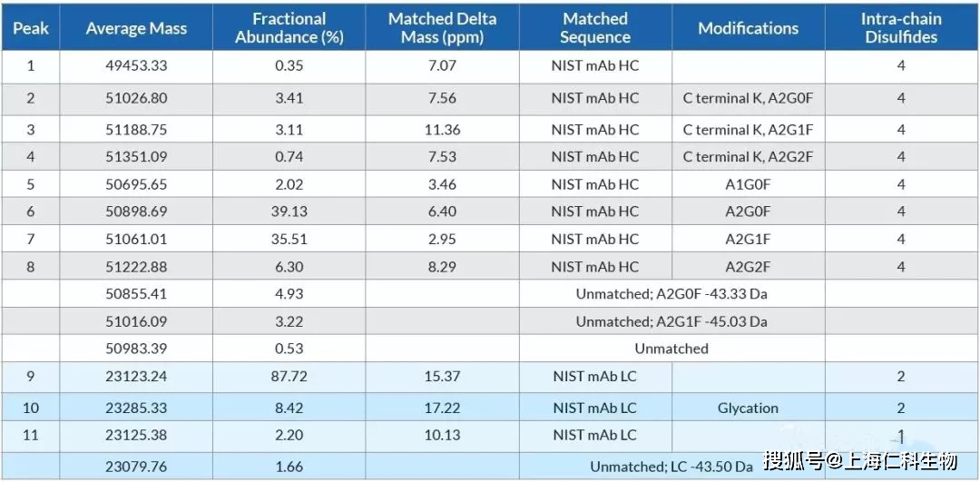Select the A1G0F modification cell
Viewport: 980px width, 482px height.
tap(748, 184)
